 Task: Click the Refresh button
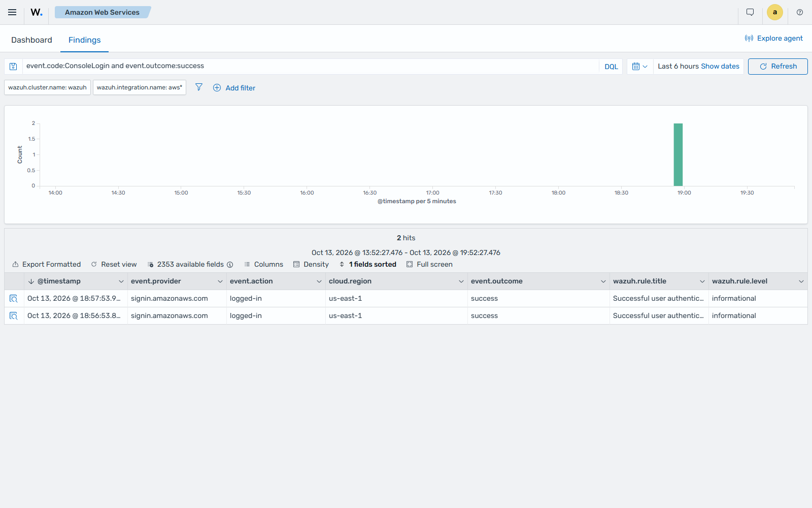tap(777, 67)
